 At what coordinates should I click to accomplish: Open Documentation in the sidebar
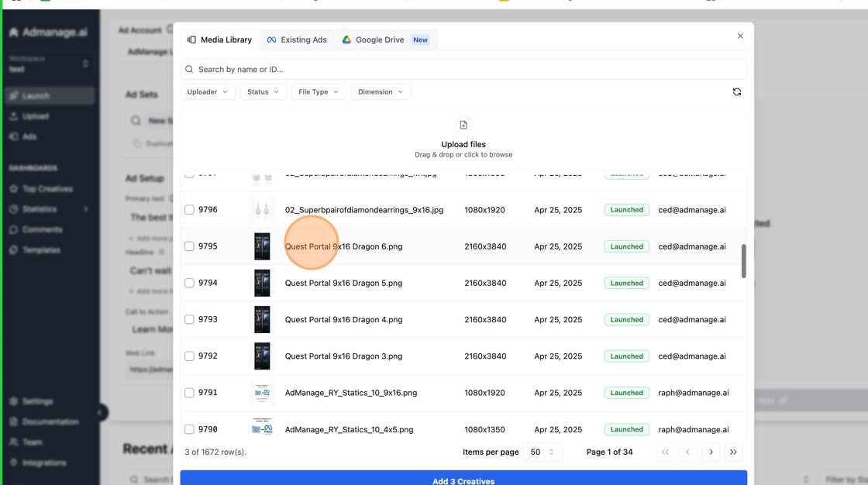(50, 422)
